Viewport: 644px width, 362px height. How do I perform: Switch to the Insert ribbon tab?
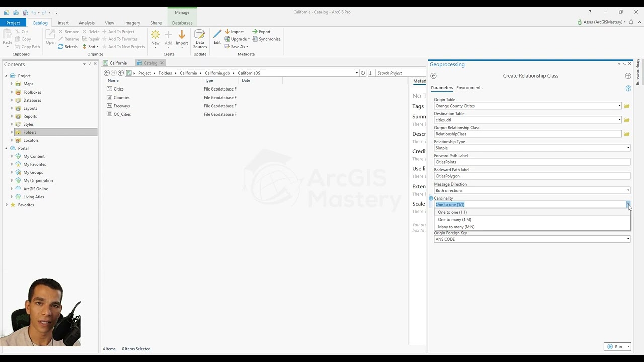click(63, 23)
